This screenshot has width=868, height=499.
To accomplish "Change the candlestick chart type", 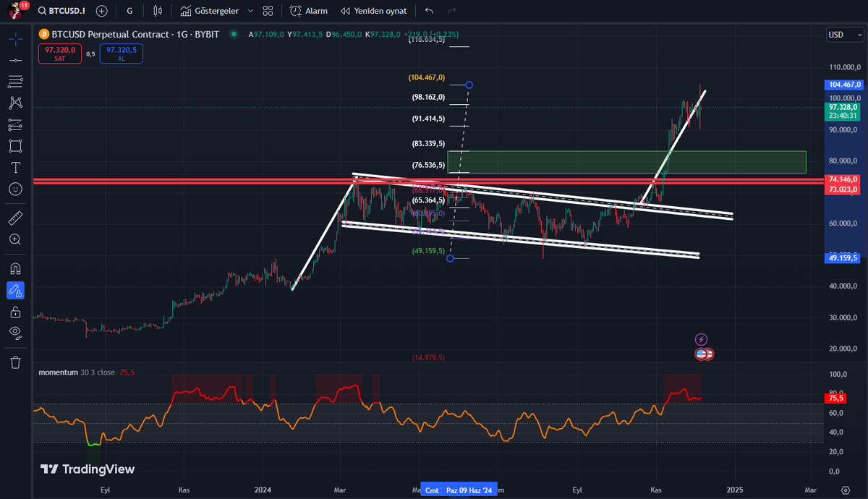I will 158,11.
